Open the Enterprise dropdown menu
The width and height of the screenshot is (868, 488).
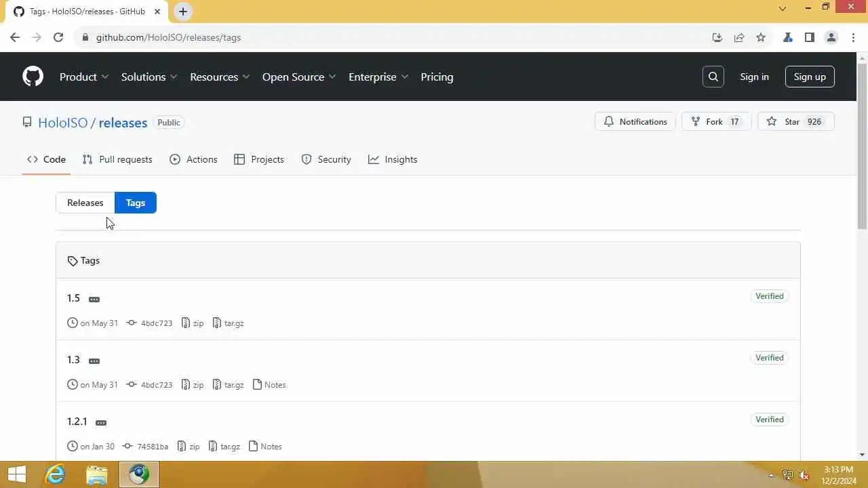tap(378, 77)
